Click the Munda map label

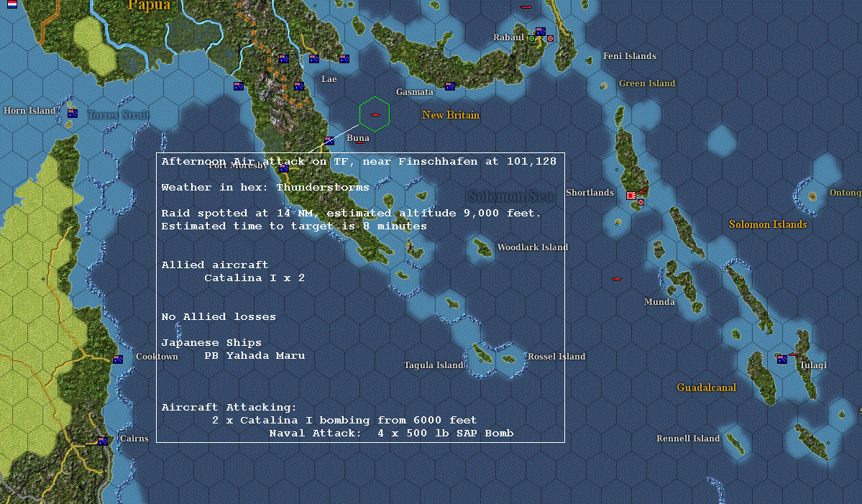660,302
